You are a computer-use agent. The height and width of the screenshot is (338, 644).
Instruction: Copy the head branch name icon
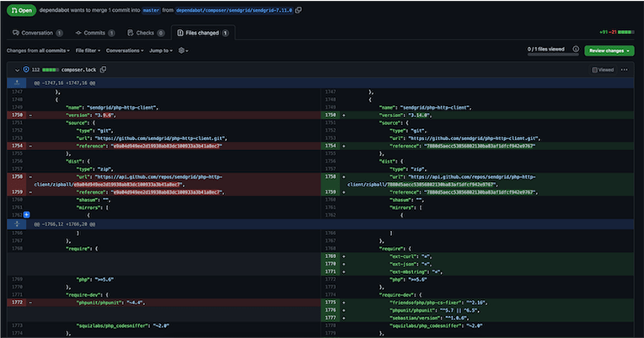[298, 10]
